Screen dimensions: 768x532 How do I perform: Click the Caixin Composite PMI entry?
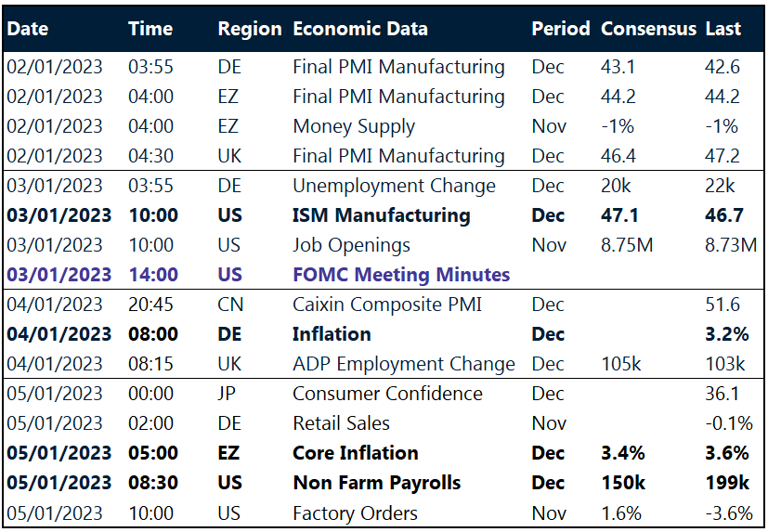click(x=387, y=305)
